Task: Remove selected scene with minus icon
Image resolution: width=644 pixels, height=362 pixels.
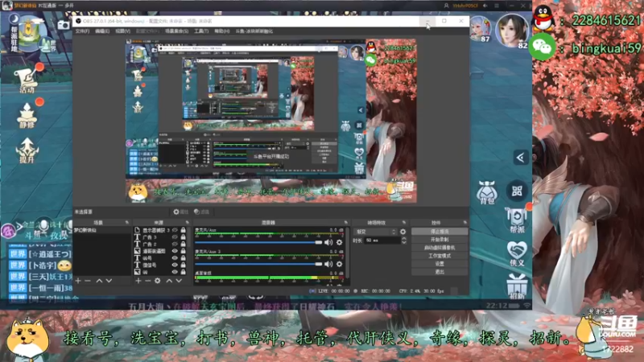Action: [x=88, y=281]
